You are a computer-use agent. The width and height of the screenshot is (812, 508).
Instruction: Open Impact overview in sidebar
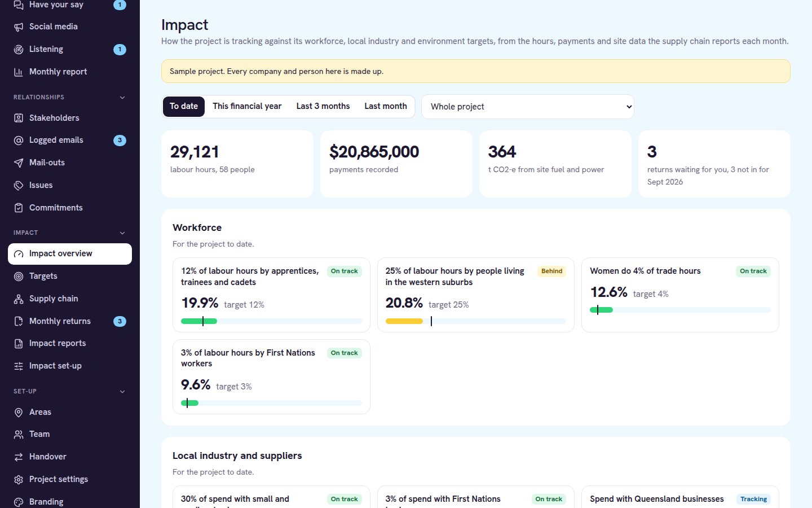70,253
